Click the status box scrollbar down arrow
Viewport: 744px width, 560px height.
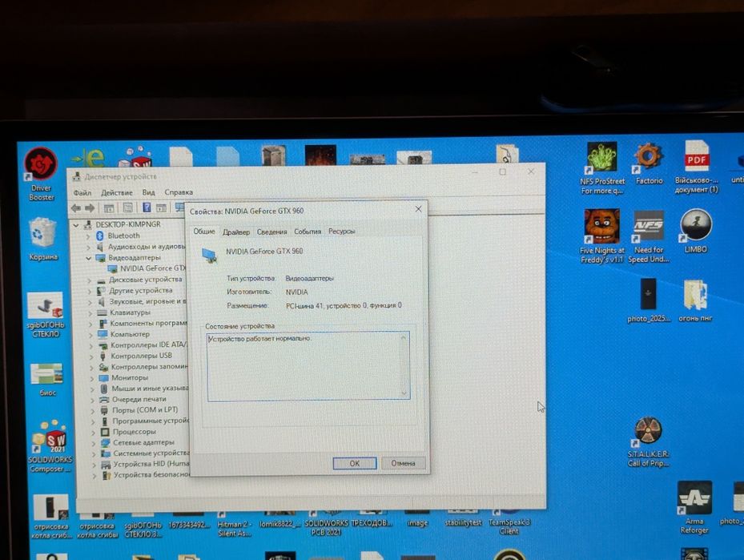(x=404, y=393)
